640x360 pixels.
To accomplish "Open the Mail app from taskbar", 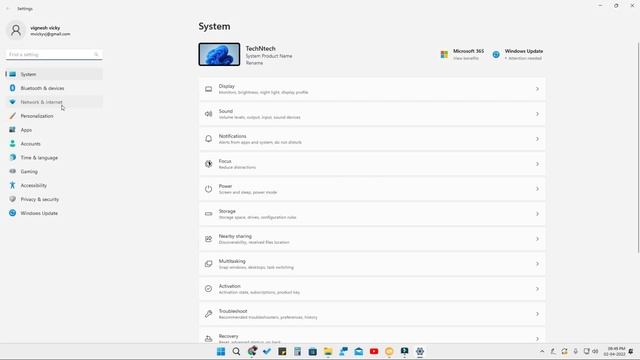I will (358, 351).
